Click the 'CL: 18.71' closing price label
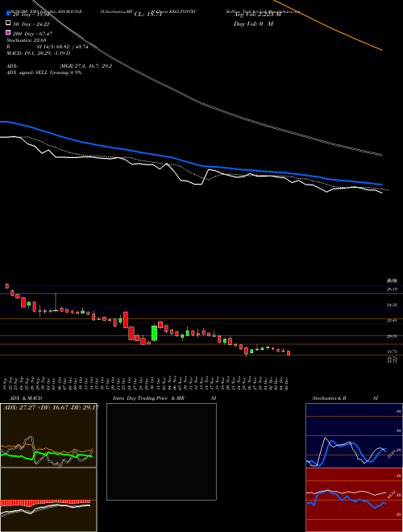This screenshot has height=532, width=403. pos(148,15)
